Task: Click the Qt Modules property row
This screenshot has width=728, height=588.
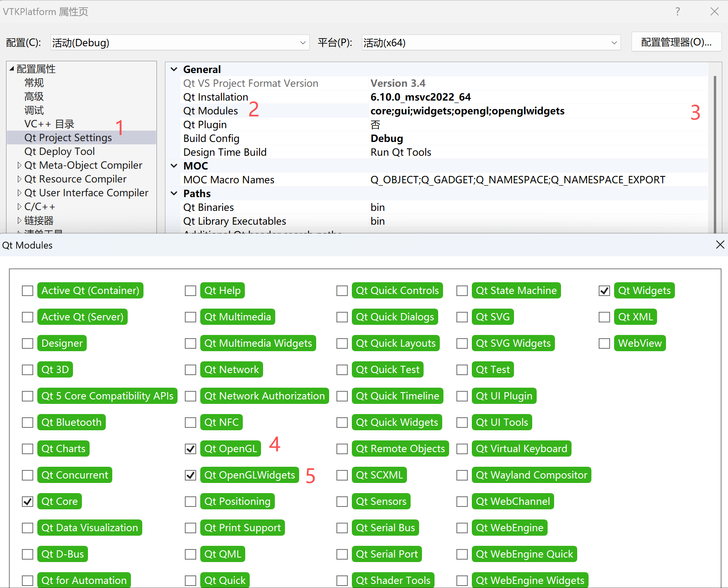Action: tap(444, 111)
